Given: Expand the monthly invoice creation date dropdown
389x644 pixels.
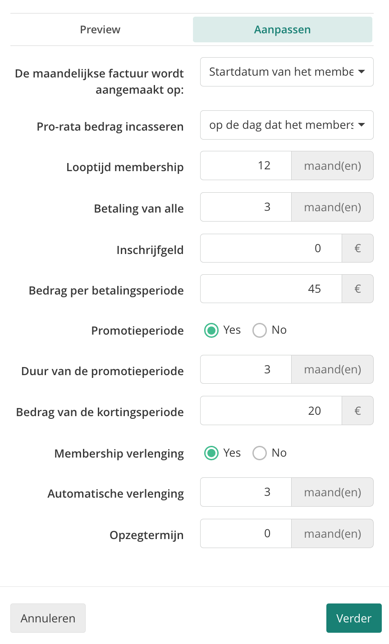Looking at the screenshot, I should coord(287,72).
